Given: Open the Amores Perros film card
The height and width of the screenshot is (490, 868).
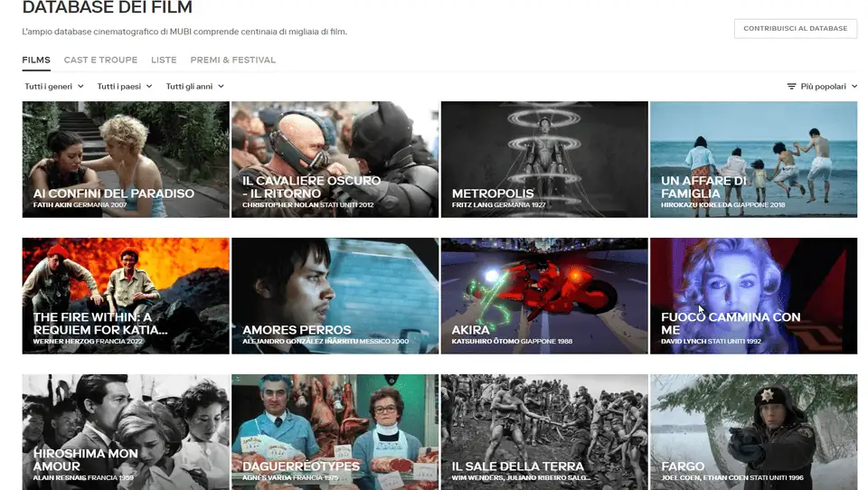Looking at the screenshot, I should [x=335, y=296].
